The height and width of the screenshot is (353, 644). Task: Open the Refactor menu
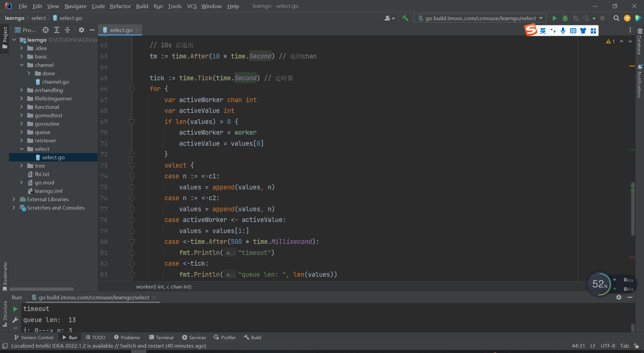pos(120,6)
